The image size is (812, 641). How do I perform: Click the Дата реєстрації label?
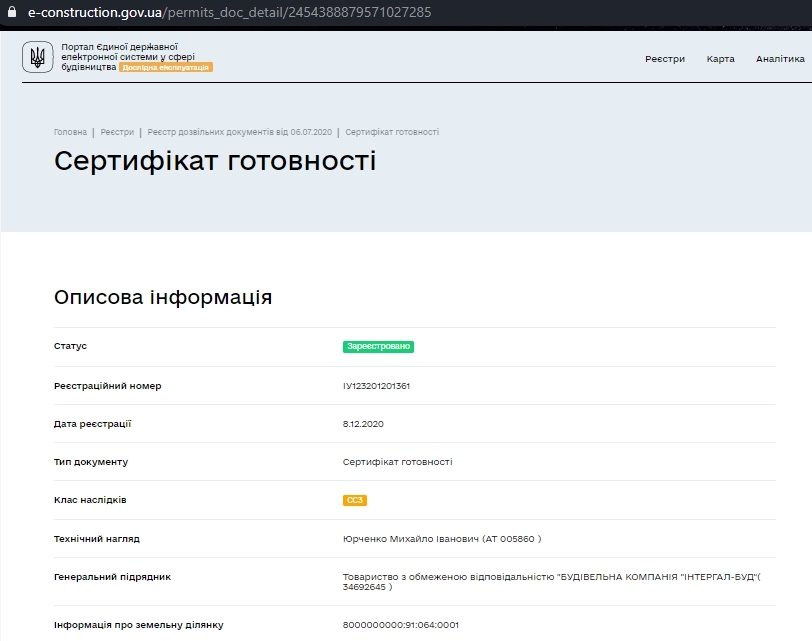click(x=93, y=424)
